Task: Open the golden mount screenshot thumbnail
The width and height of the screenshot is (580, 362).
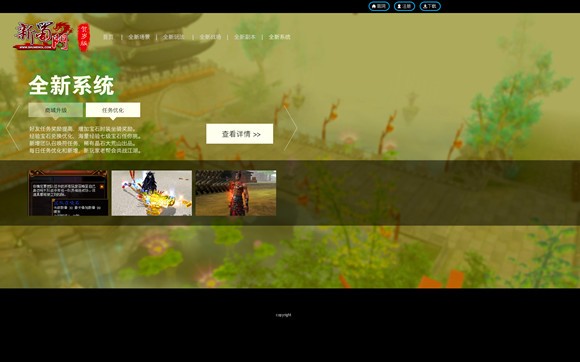Action: tap(152, 193)
